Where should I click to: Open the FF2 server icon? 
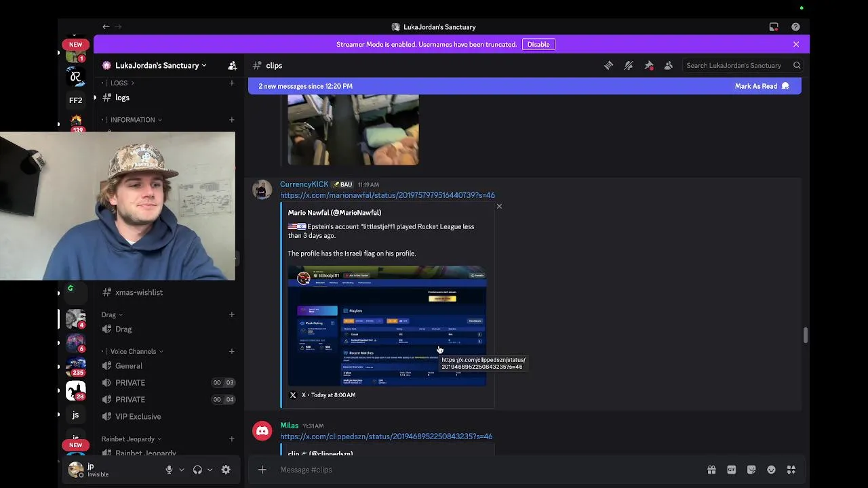pyautogui.click(x=75, y=100)
